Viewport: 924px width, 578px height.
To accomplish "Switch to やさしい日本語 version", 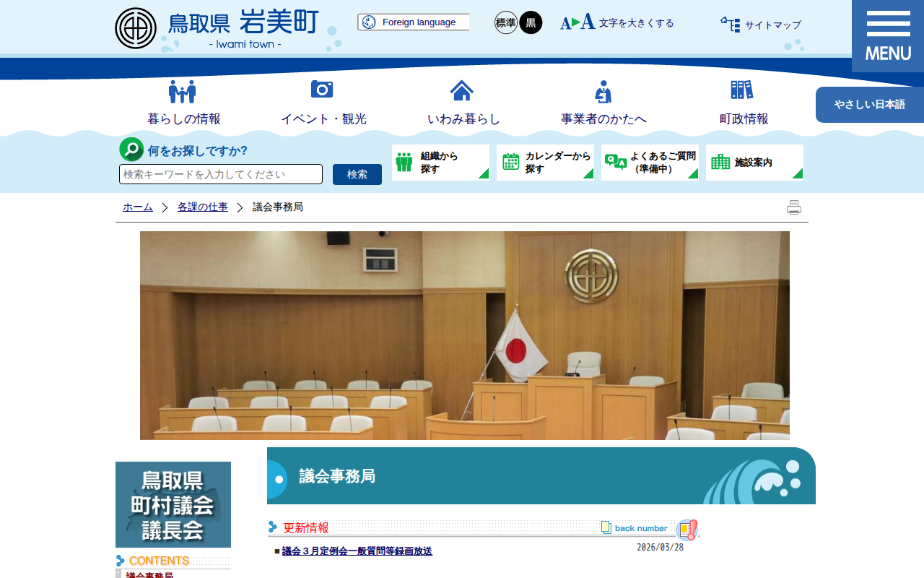I will (870, 105).
